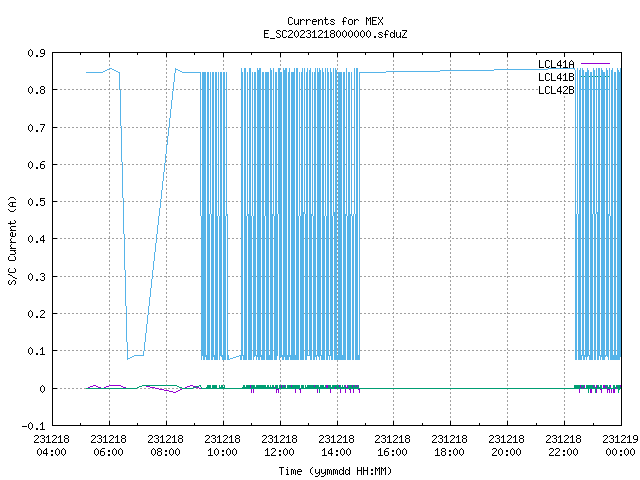640x480 pixels.
Task: Click the 0.8 y-axis tick label
Action: 36,90
